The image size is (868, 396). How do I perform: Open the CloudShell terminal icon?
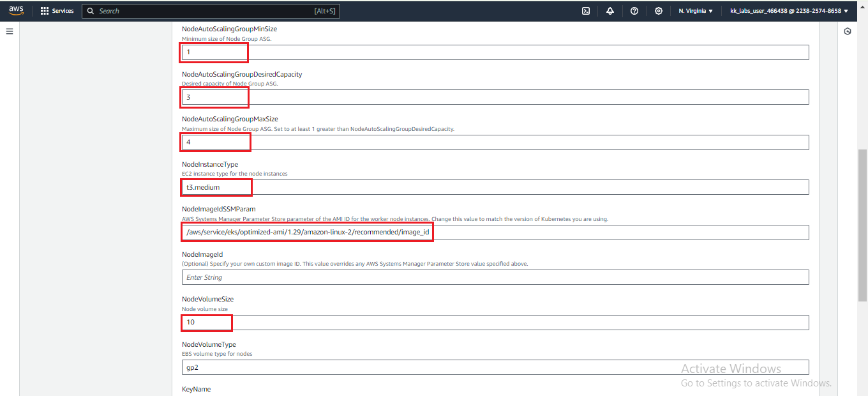click(585, 11)
